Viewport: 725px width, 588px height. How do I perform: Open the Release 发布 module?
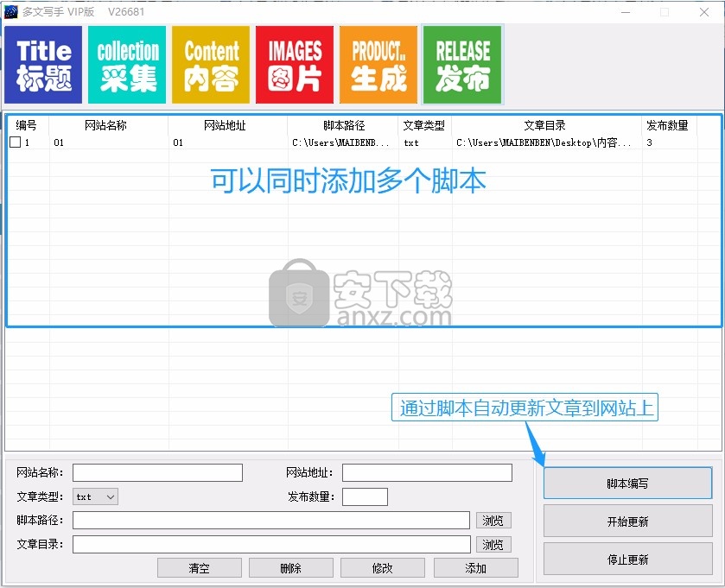462,65
